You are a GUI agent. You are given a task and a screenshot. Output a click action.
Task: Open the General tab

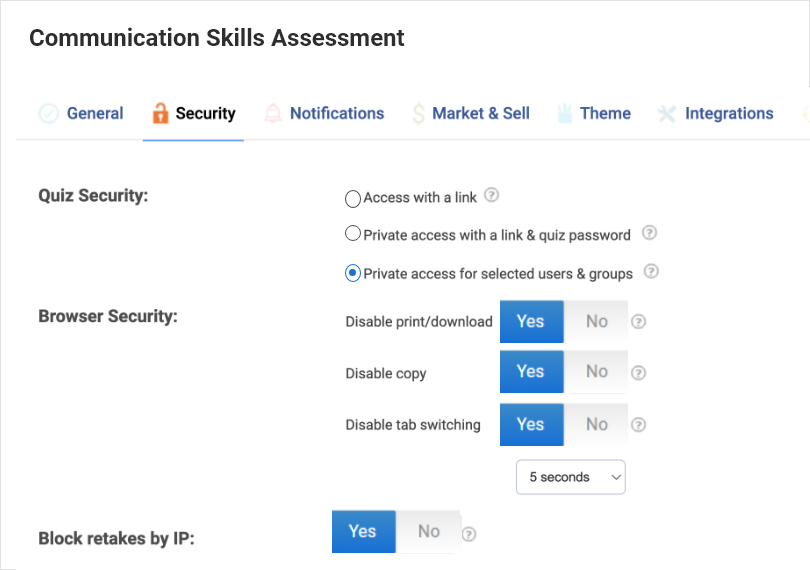pos(94,113)
